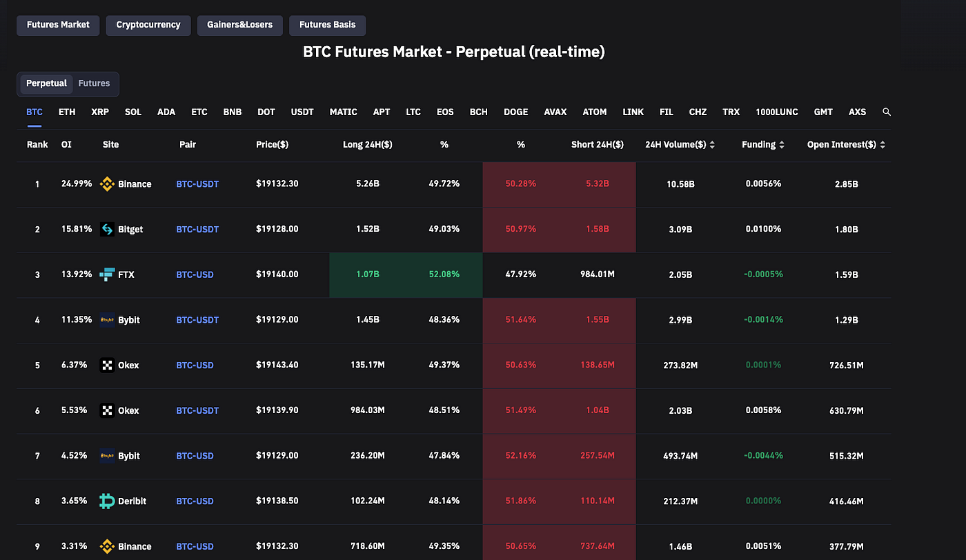Open BTC-USD pair link in Okex rank 5 row

(195, 366)
